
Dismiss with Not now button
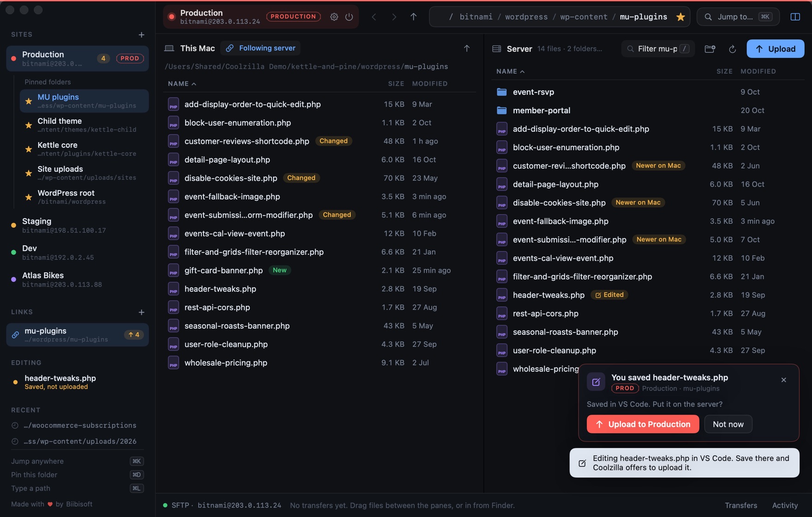(x=728, y=424)
